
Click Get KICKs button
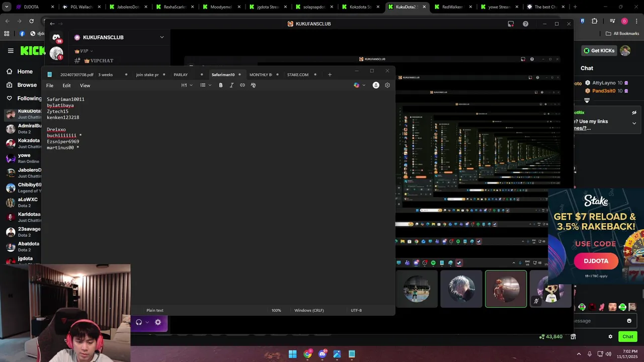[x=599, y=51]
